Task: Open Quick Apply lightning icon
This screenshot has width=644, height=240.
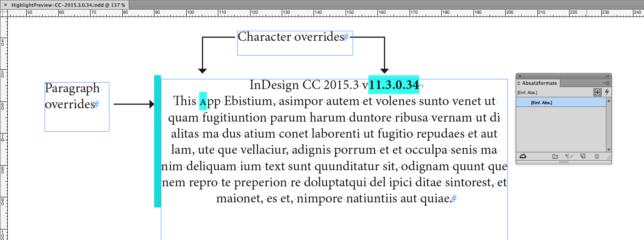Action: tap(607, 92)
